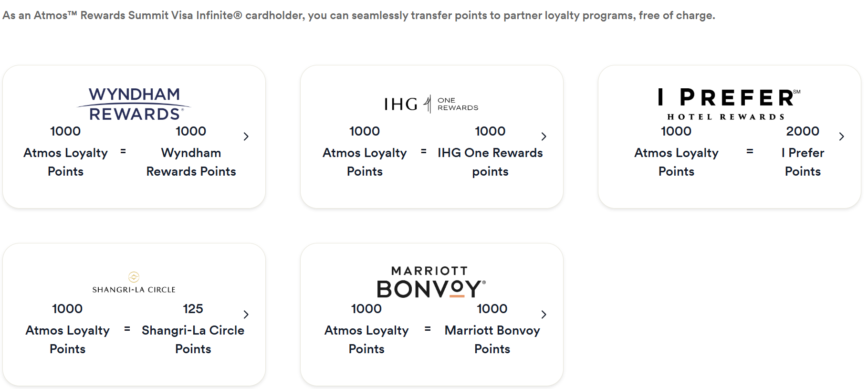This screenshot has height=389, width=868.
Task: Click the Shangri-La Circle Points label
Action: (x=193, y=339)
